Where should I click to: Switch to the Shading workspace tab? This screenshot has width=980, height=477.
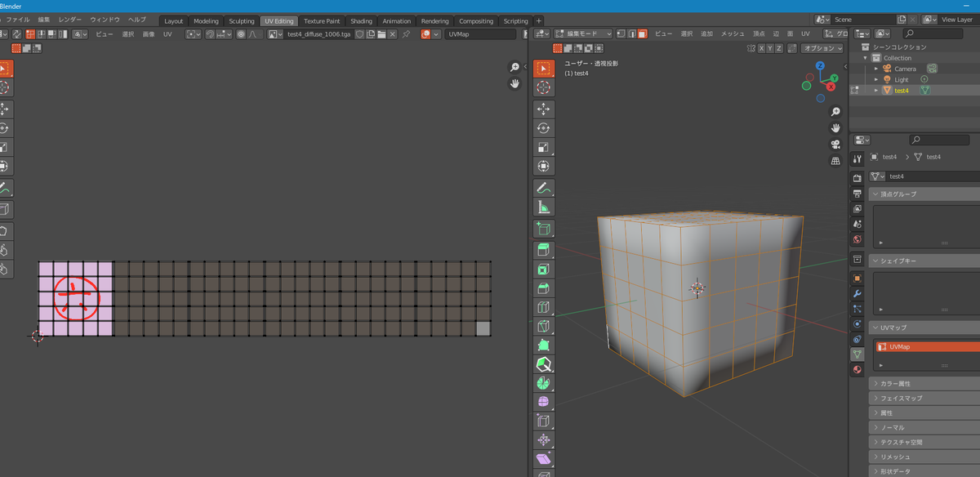361,20
